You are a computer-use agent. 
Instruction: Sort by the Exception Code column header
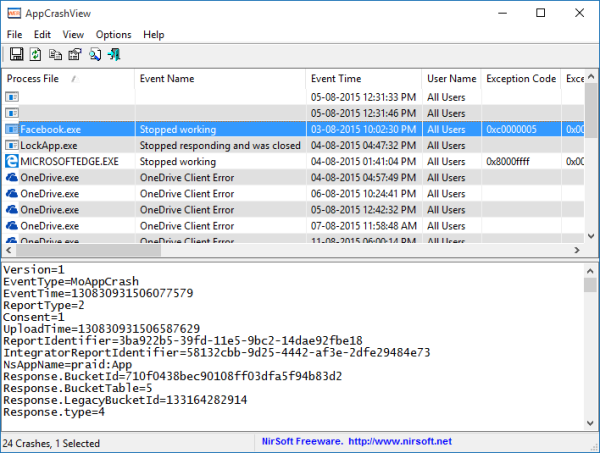pyautogui.click(x=521, y=79)
